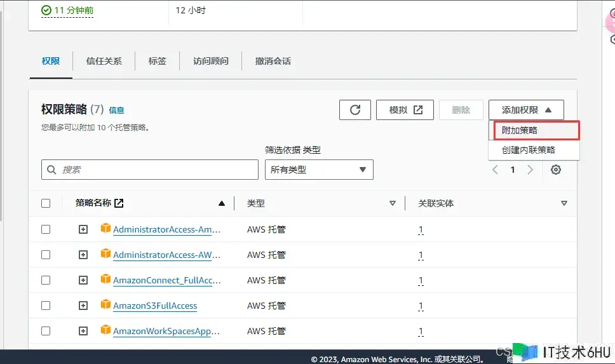Open the AmazonS3FullAccess policy link
The width and height of the screenshot is (615, 364).
click(x=155, y=306)
